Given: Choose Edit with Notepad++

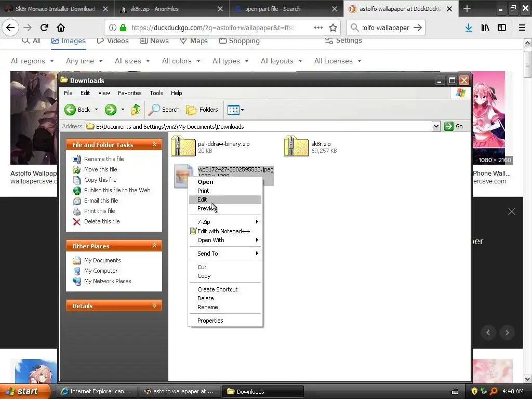Looking at the screenshot, I should tap(225, 231).
